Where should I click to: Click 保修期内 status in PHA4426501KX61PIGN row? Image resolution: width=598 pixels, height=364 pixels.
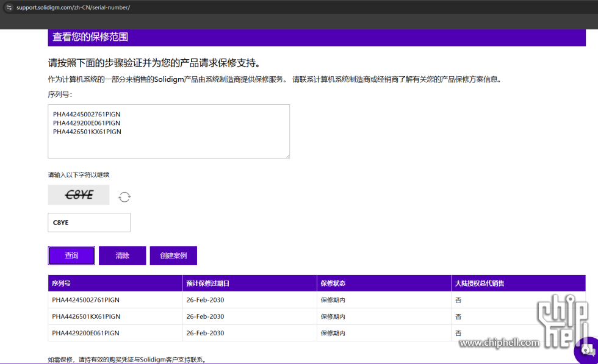coord(333,316)
